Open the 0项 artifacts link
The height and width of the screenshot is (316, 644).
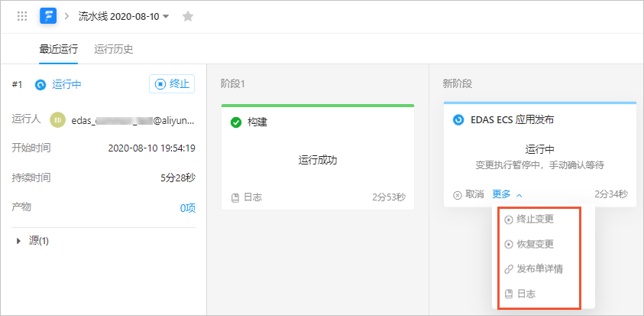coord(188,208)
